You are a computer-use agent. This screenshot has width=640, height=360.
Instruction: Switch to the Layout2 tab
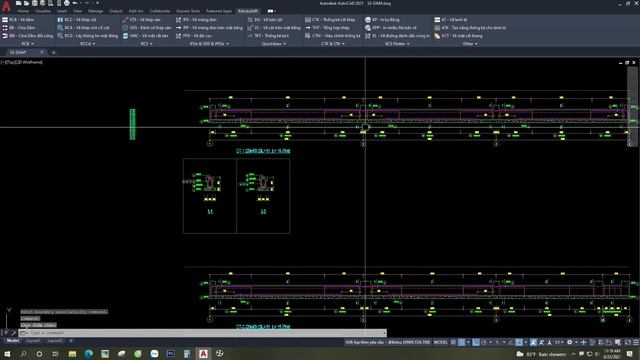[55, 340]
